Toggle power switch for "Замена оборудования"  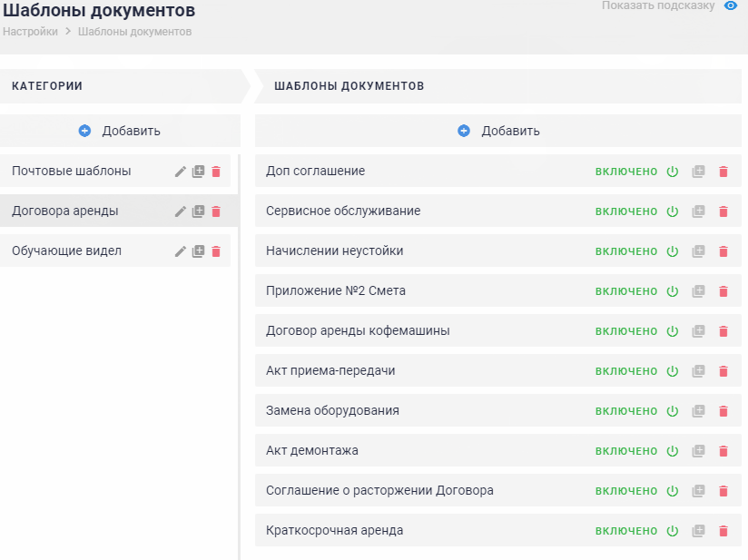pos(673,410)
